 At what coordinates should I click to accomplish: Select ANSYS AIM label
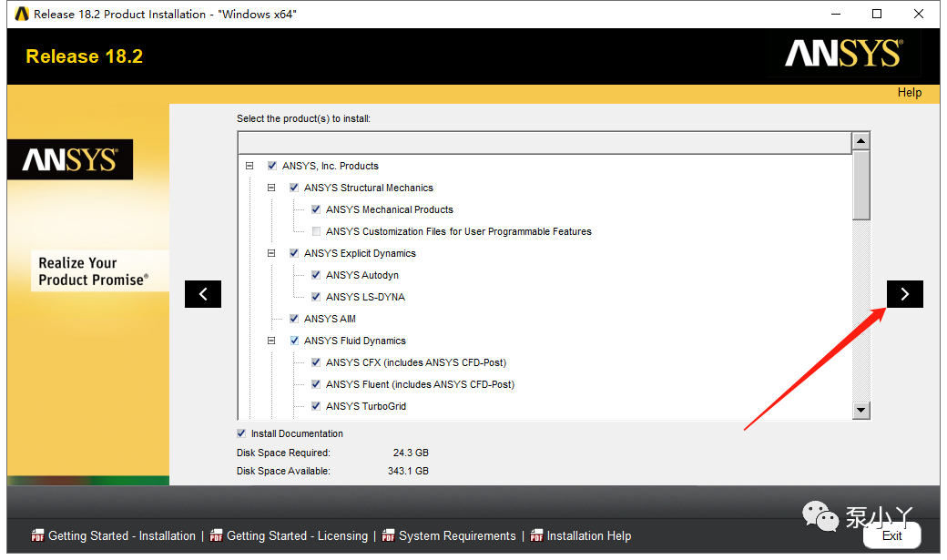point(330,319)
